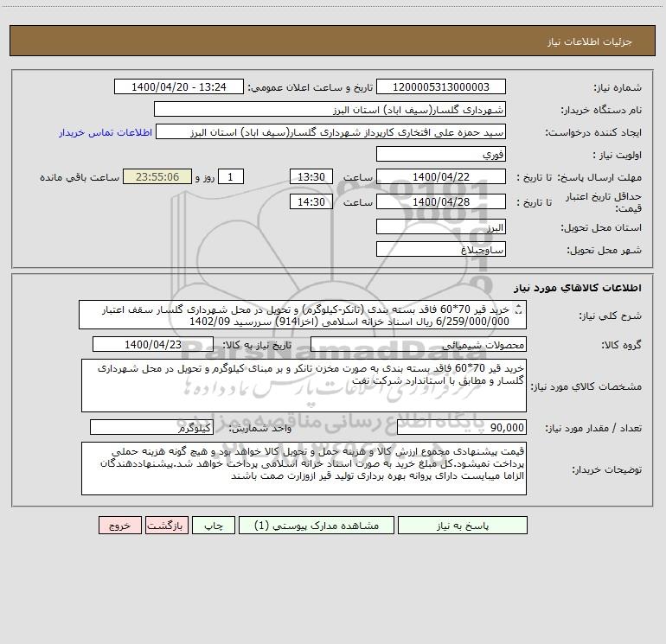Click the label شهر محل تحویل

coord(605,251)
